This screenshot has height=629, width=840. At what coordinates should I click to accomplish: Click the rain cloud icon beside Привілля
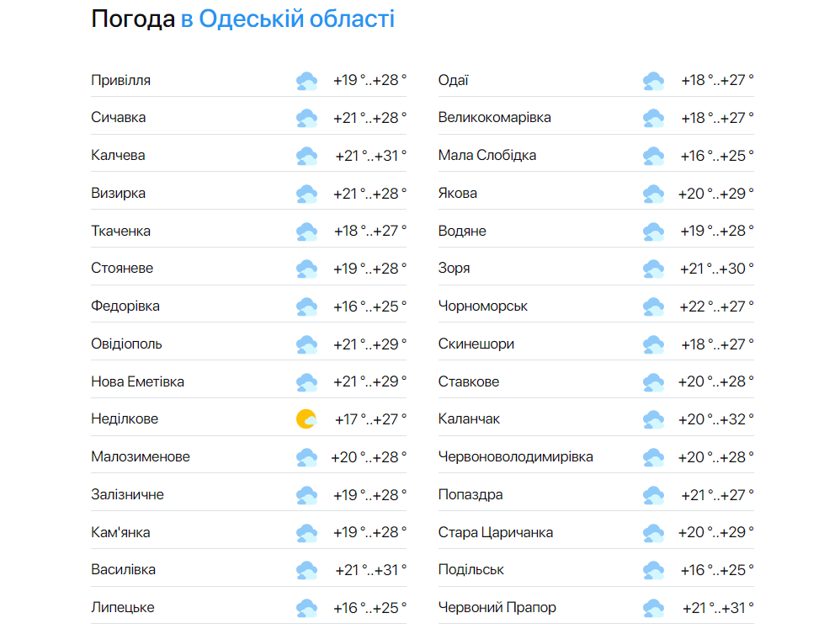coord(306,80)
